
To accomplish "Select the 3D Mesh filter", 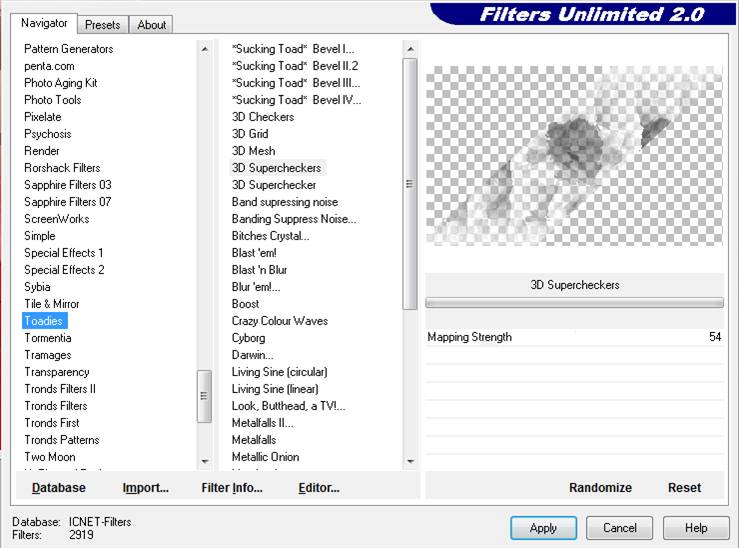I will [x=253, y=151].
